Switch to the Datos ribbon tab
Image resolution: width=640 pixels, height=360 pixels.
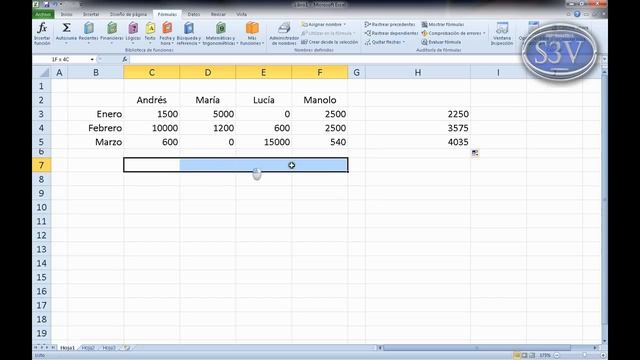[x=193, y=14]
